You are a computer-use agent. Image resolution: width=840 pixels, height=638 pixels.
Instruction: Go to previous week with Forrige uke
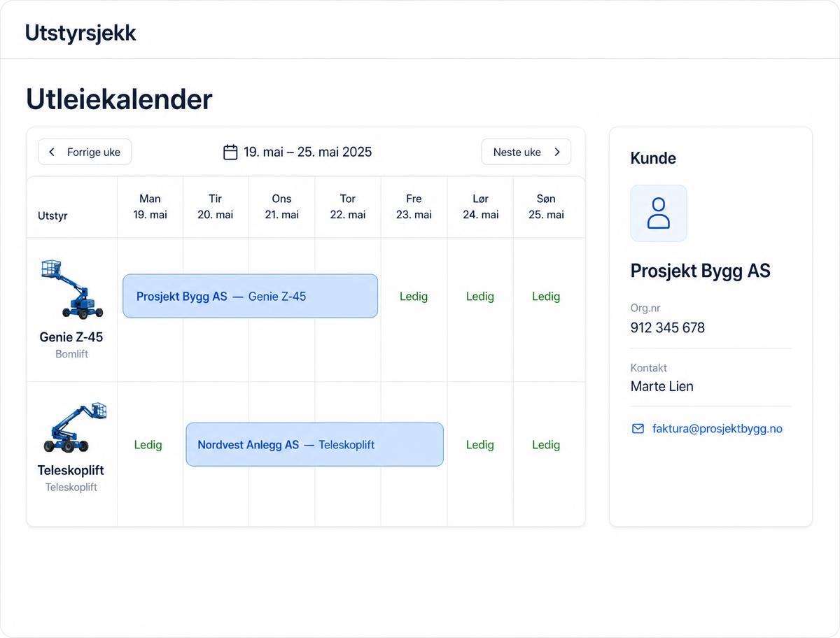pyautogui.click(x=85, y=152)
